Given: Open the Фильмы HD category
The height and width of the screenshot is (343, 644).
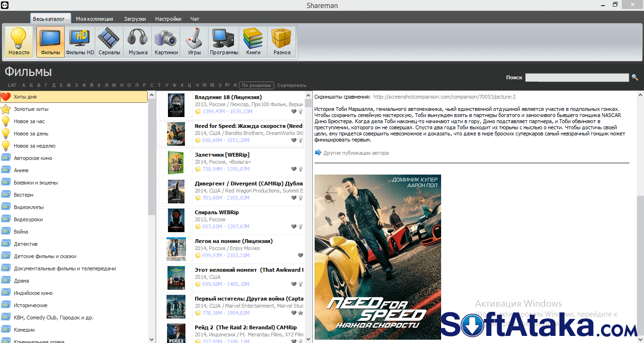Looking at the screenshot, I should click(x=80, y=42).
